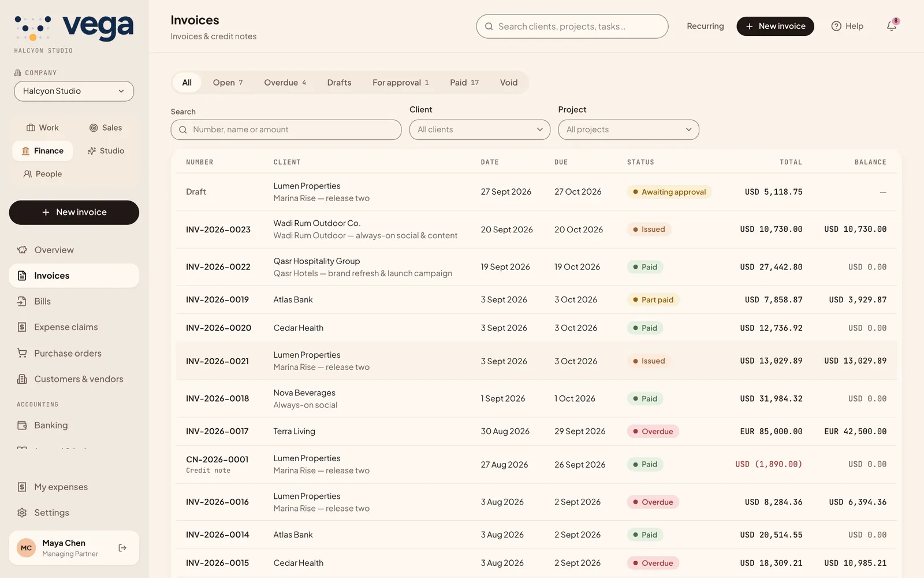Open Purchase orders in the sidebar
The width and height of the screenshot is (924, 578).
click(74, 353)
